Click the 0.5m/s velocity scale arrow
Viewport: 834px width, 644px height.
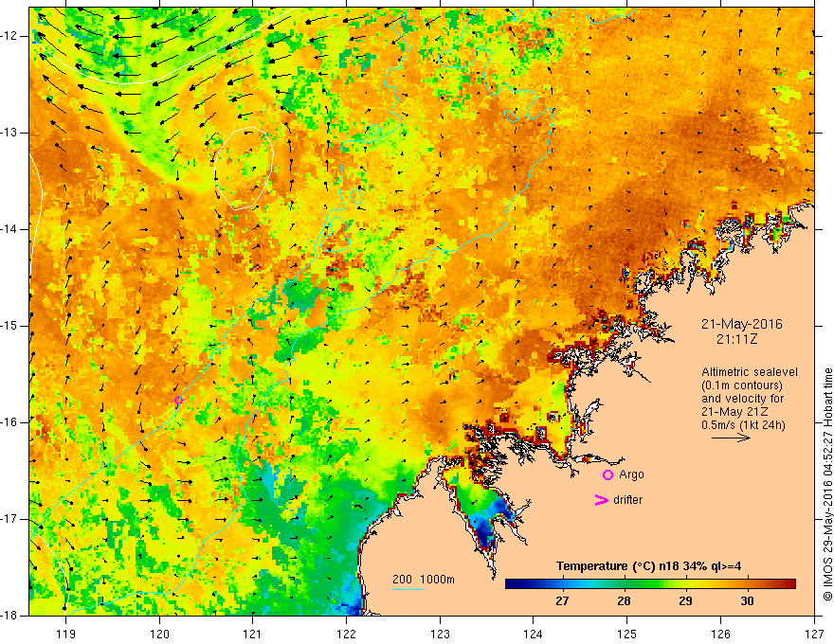[x=731, y=438]
